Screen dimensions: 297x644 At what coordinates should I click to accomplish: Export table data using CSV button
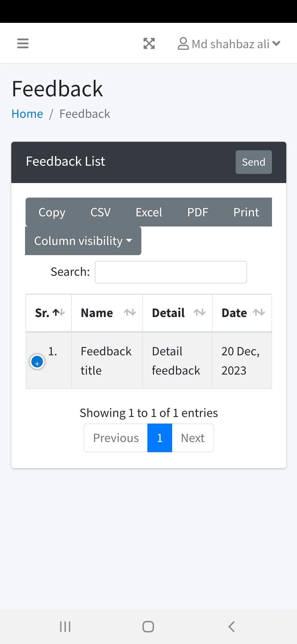tap(100, 212)
